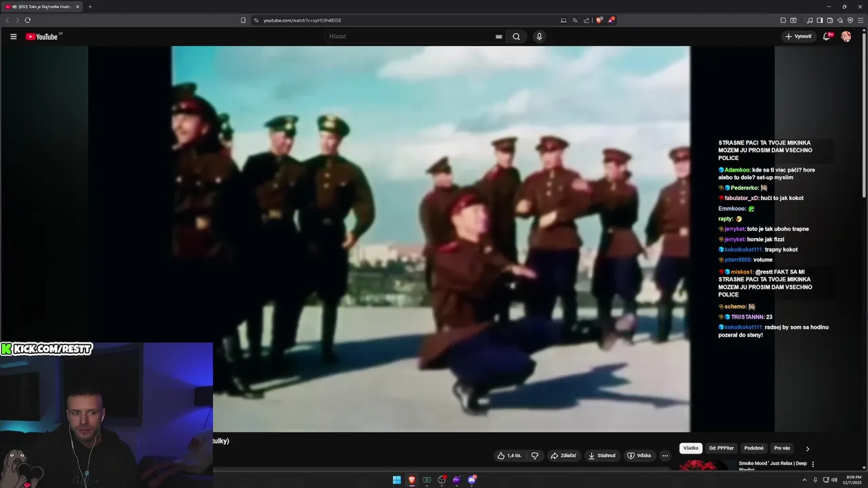Screen dimensions: 868x488
Task: Open the Vytvoriť create menu
Action: [x=798, y=37]
